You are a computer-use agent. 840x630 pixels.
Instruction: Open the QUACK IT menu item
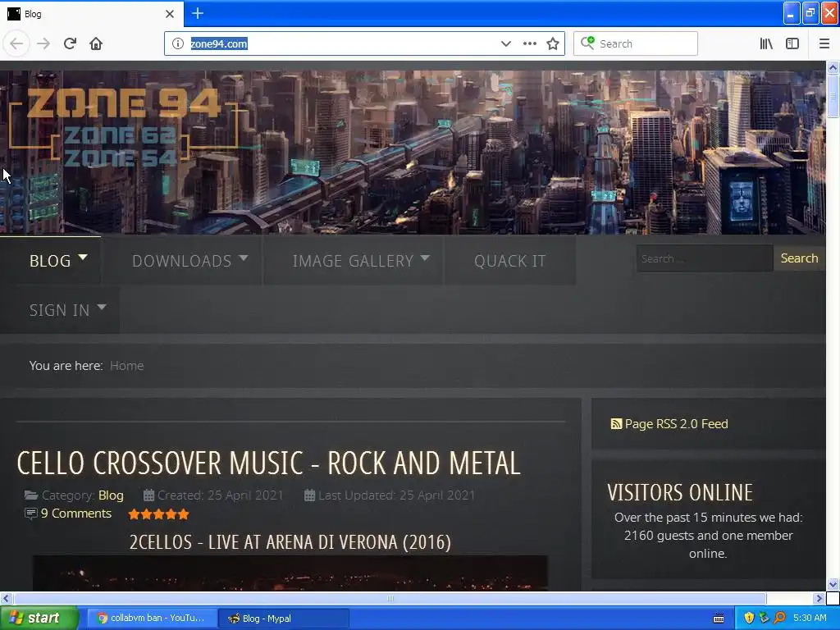tap(509, 260)
